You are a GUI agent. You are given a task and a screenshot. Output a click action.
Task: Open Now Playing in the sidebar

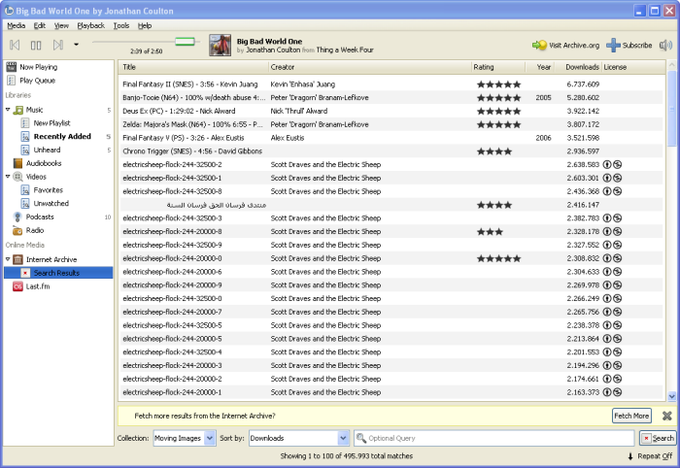click(38, 67)
